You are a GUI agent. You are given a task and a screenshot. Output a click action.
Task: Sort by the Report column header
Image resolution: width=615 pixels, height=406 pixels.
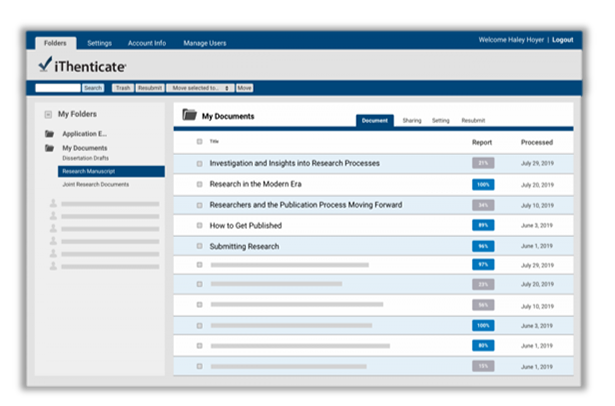point(482,142)
